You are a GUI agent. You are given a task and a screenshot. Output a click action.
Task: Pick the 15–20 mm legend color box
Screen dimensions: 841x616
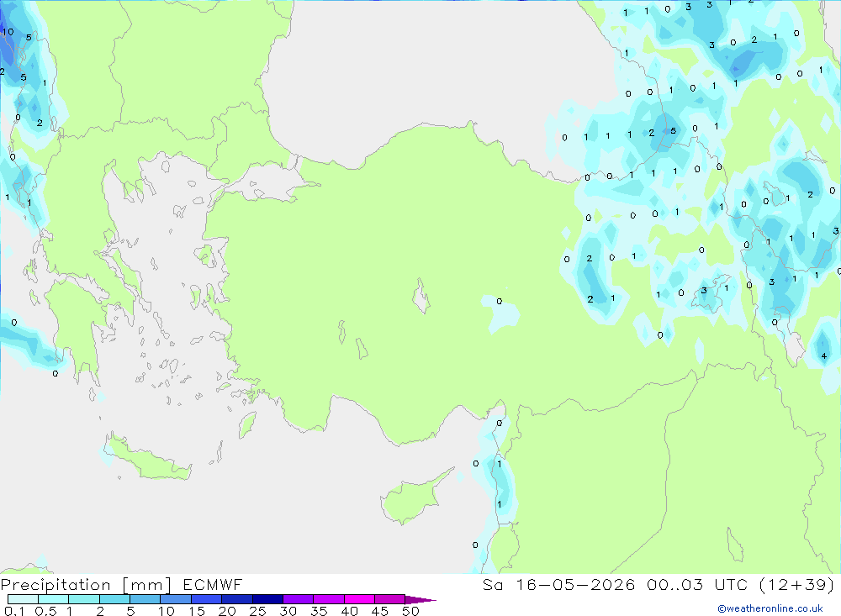(x=207, y=599)
